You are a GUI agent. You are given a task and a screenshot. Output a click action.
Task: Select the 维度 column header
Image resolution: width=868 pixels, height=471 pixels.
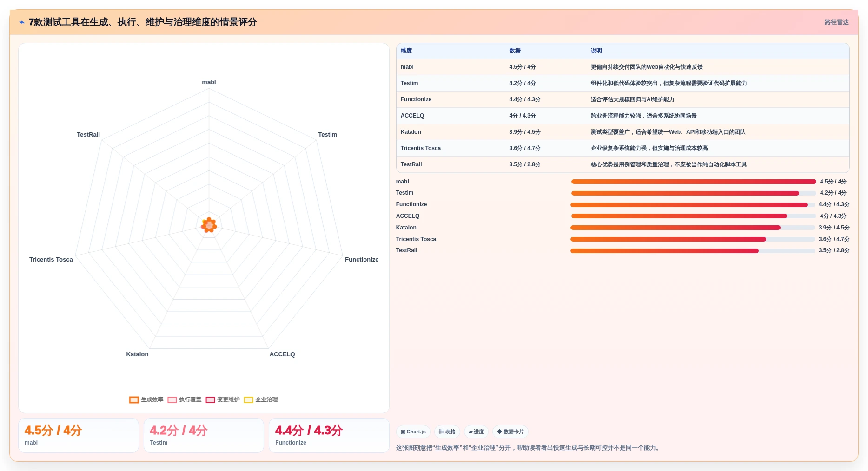406,51
